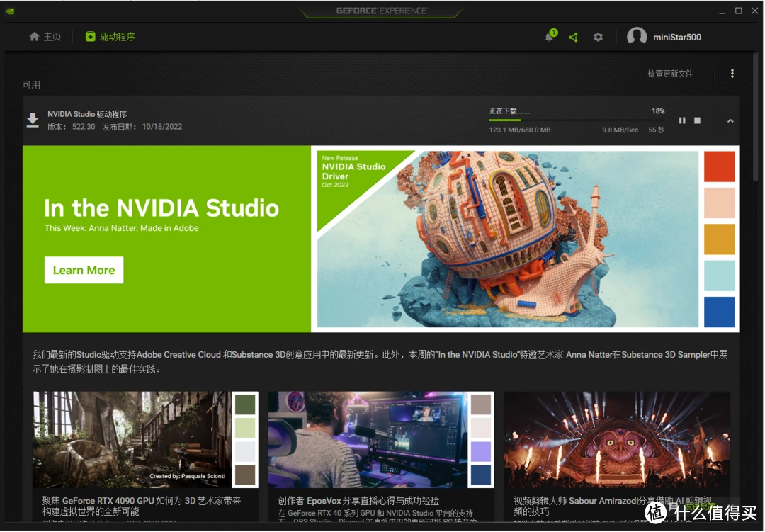Open the abandoned staircase RTX 4090 thumbnail
This screenshot has height=532, width=765.
pyautogui.click(x=145, y=439)
